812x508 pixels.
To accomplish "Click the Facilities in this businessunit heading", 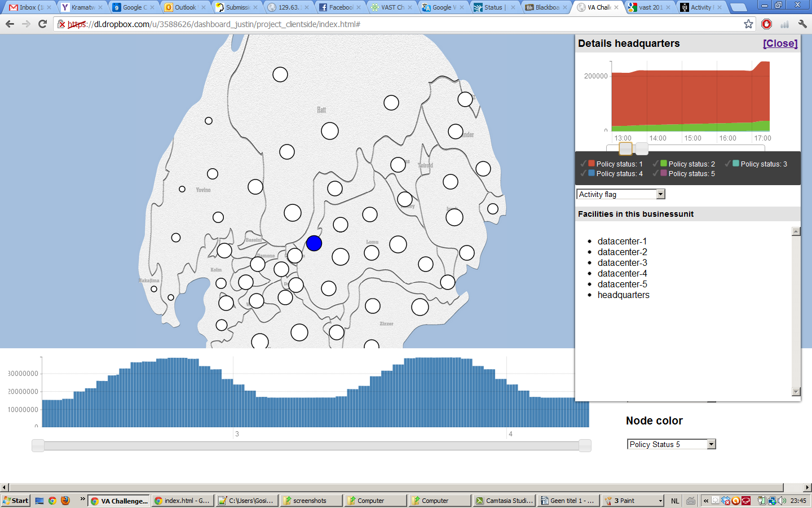I will (x=636, y=214).
